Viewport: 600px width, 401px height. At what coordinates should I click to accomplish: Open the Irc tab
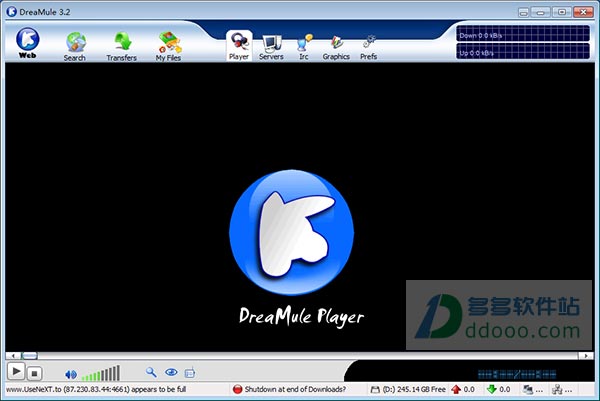click(304, 47)
